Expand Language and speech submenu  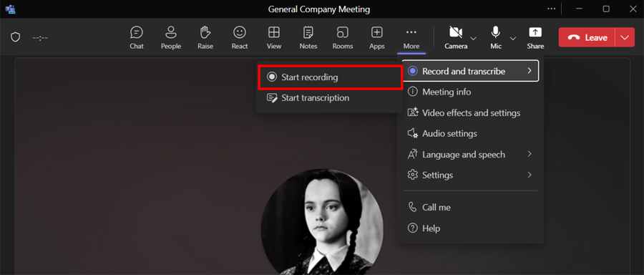470,154
